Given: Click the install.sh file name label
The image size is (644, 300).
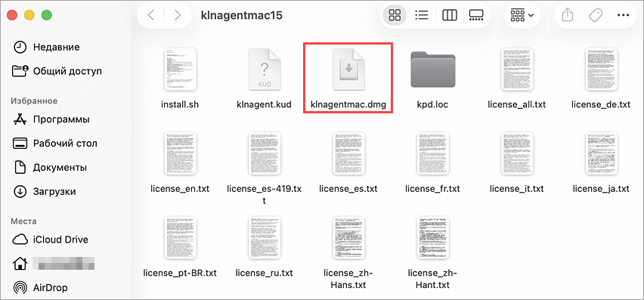Looking at the screenshot, I should [x=180, y=104].
